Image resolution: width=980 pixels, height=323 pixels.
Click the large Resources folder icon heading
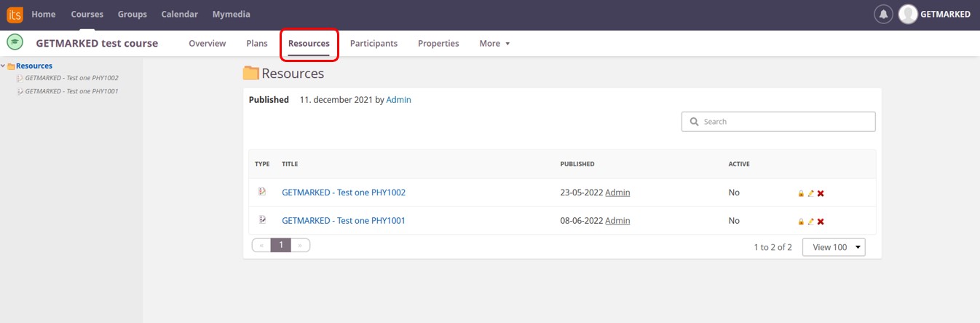(x=250, y=73)
